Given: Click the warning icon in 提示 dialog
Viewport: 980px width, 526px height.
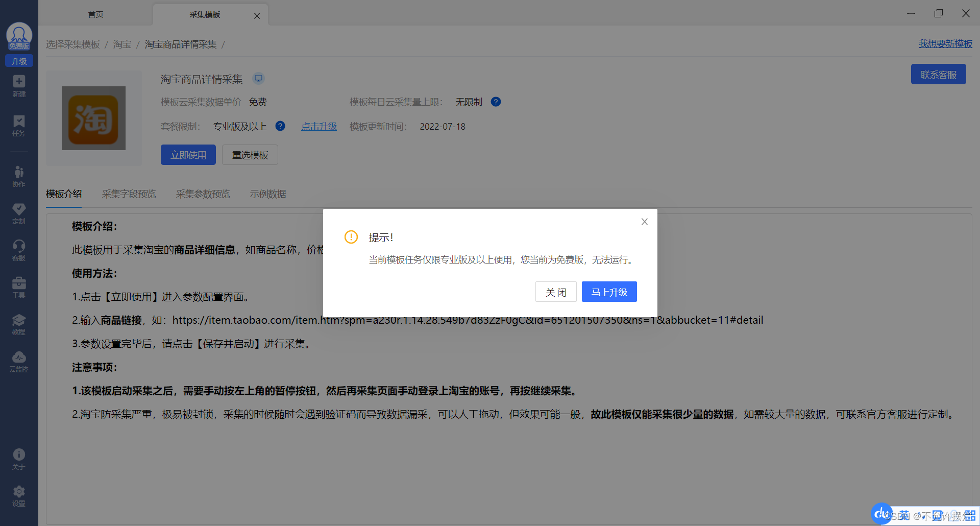Looking at the screenshot, I should pos(351,237).
